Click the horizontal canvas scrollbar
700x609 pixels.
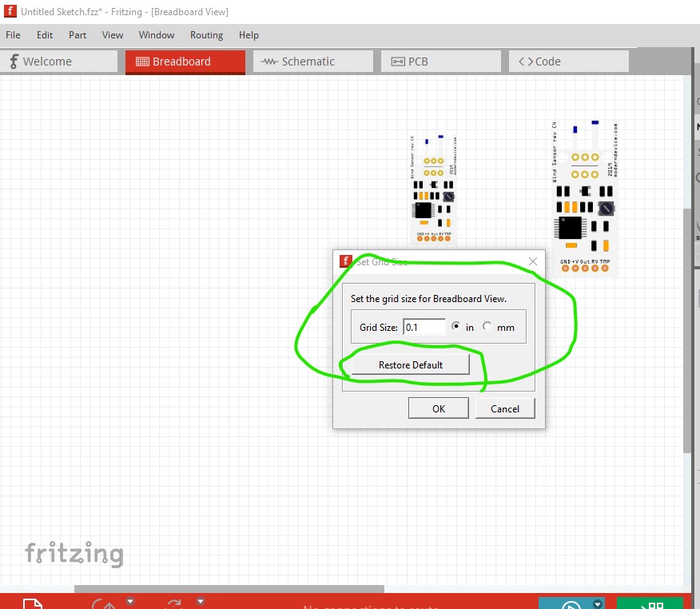tap(229, 589)
